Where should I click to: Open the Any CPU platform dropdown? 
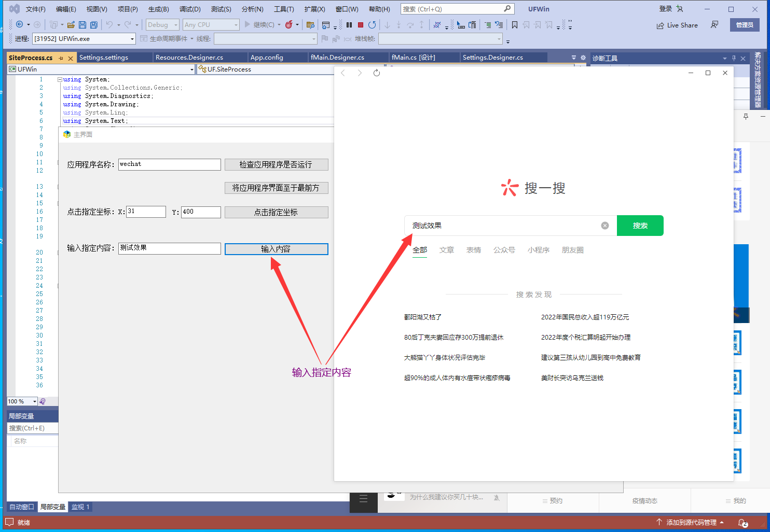211,24
